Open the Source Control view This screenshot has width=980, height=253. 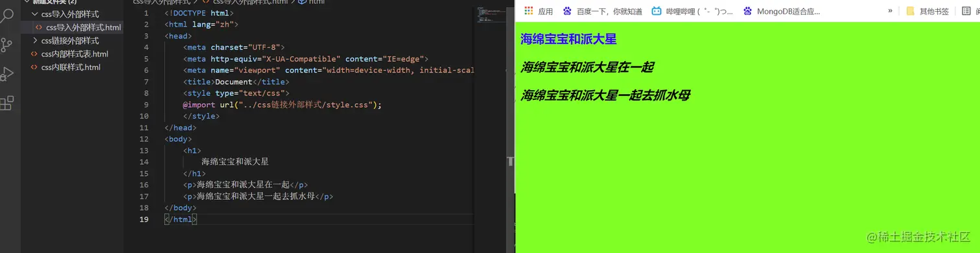coord(6,45)
